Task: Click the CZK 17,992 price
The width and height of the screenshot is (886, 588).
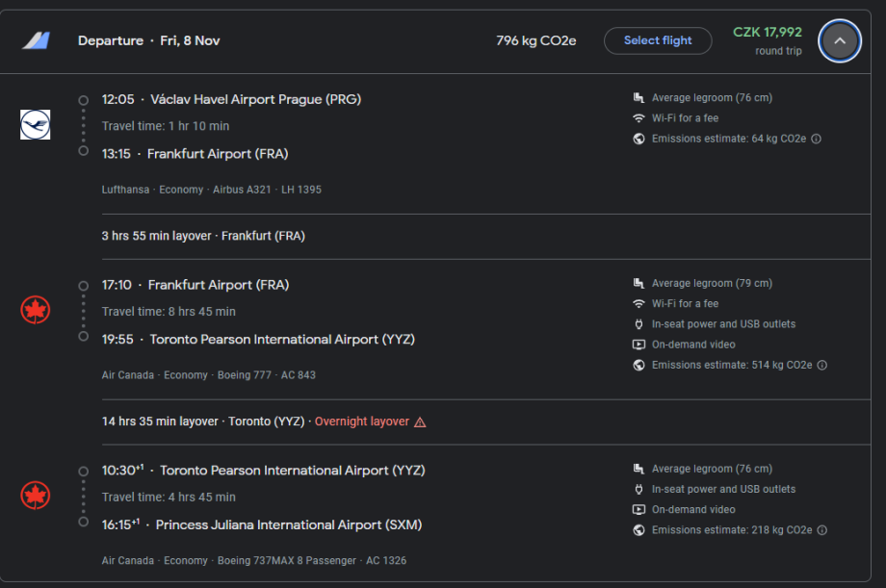Action: click(767, 32)
